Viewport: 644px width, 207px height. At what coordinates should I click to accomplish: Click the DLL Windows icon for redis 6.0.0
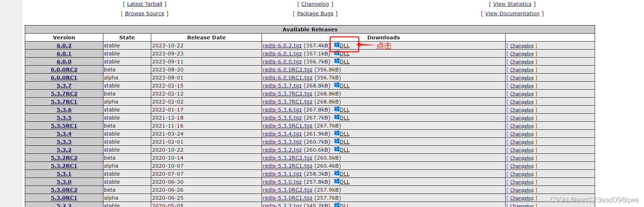(336, 61)
